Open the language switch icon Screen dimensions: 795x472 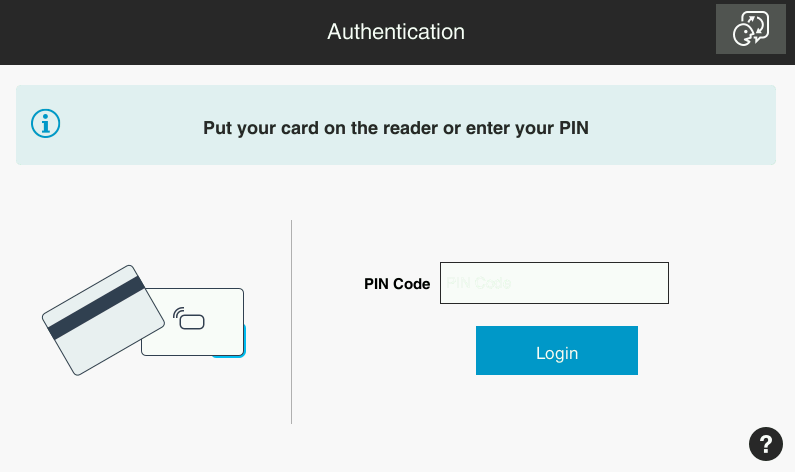[x=750, y=29]
